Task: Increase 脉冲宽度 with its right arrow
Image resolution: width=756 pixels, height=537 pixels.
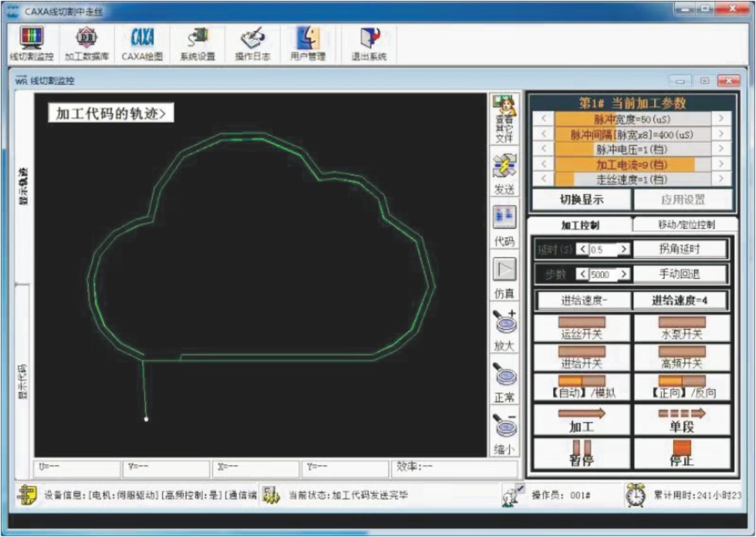Action: [x=721, y=119]
